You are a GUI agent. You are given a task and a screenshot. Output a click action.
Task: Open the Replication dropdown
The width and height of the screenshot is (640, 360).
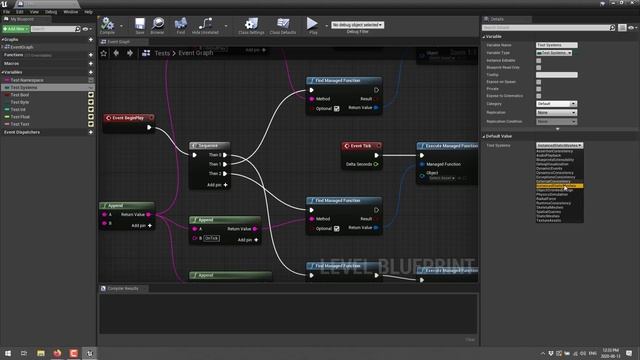(x=556, y=112)
